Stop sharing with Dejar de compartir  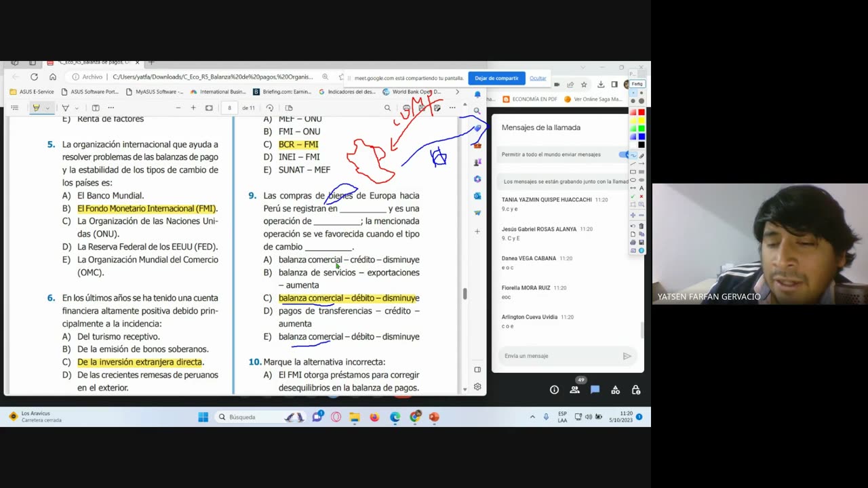[496, 78]
